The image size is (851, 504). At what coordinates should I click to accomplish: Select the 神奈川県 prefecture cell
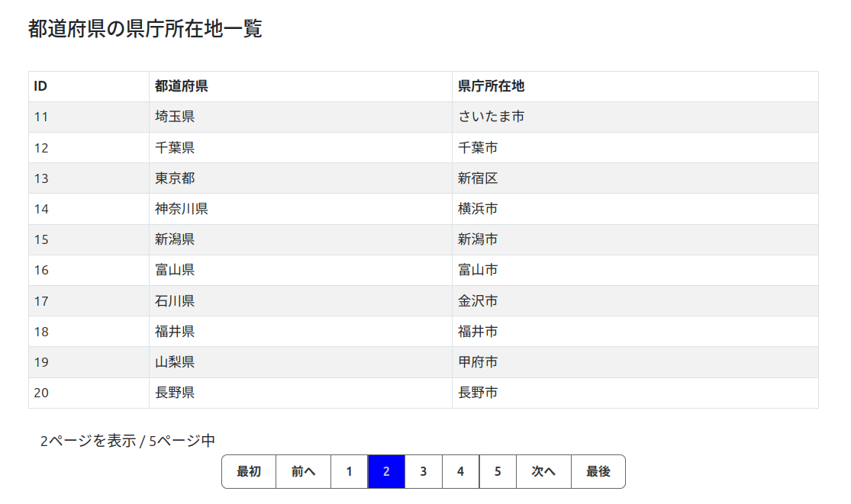tap(182, 209)
